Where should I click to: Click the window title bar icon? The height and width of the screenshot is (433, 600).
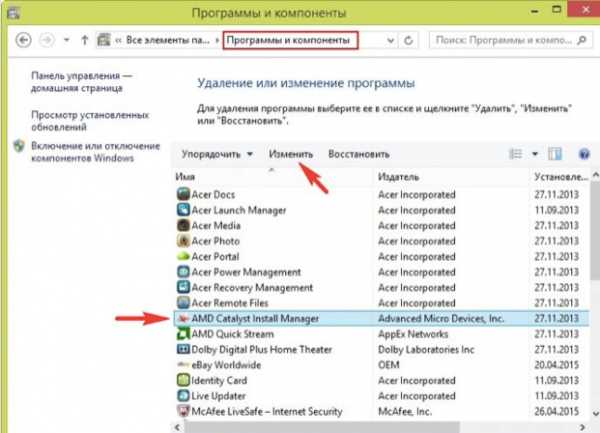coord(14,13)
